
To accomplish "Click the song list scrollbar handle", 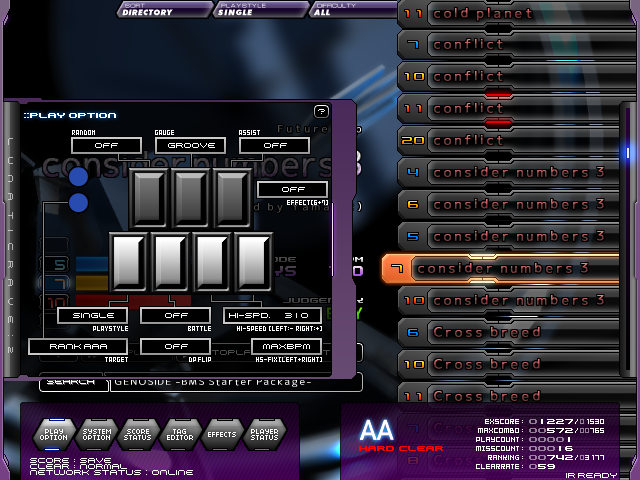I will 629,153.
